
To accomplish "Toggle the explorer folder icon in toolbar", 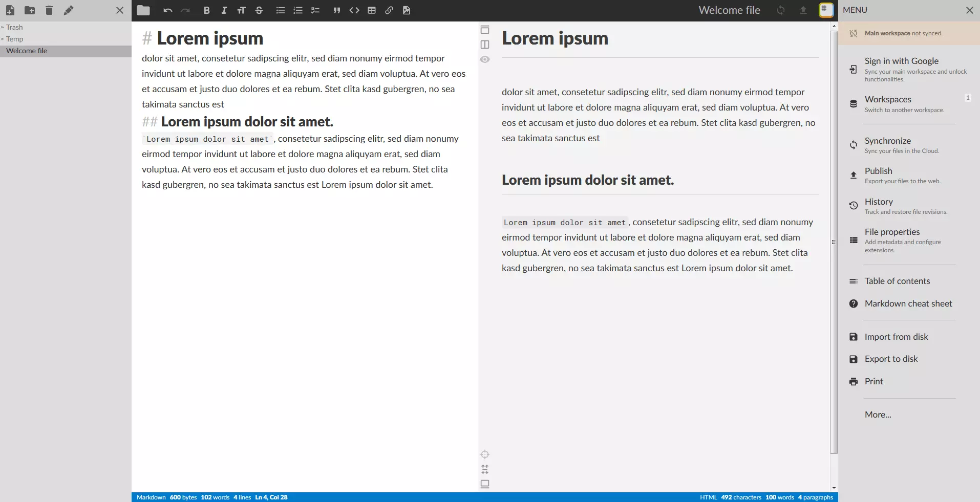I will click(x=143, y=10).
